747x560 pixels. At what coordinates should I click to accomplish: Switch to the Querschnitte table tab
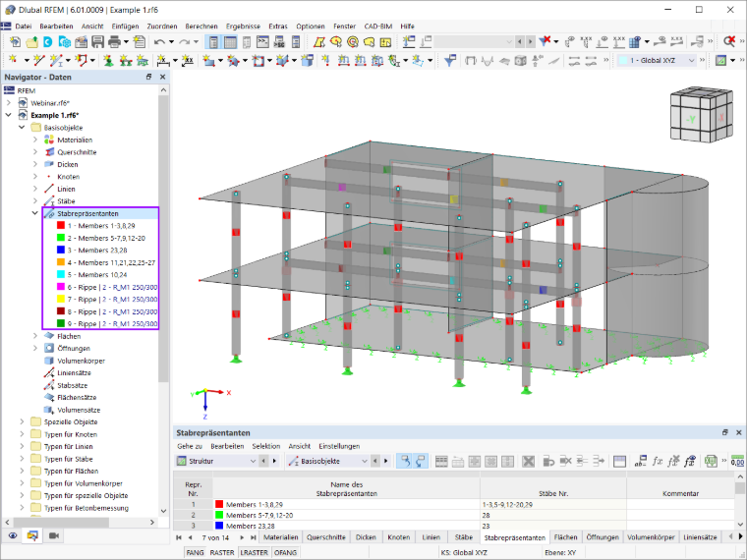pos(326,537)
